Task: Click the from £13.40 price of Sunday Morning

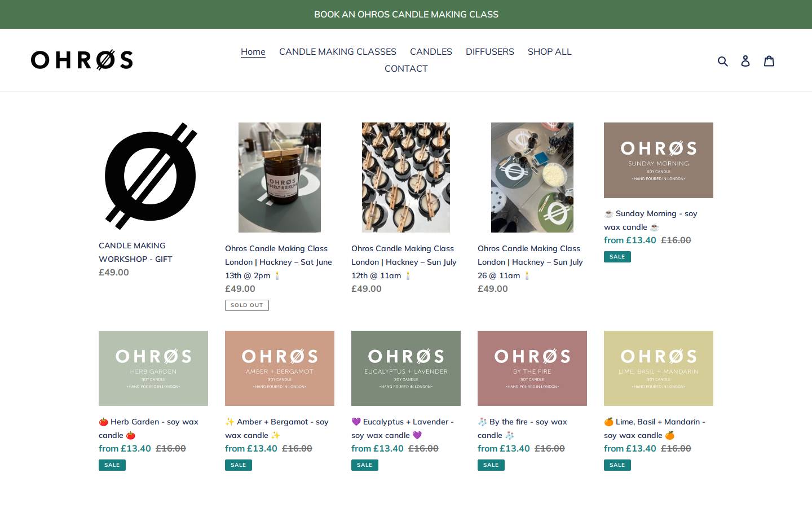Action: coord(630,240)
